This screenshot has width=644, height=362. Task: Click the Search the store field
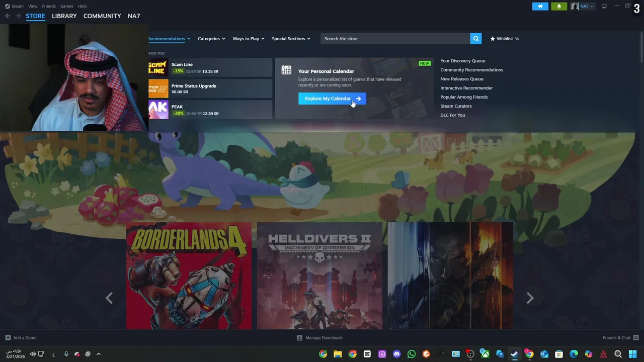[x=395, y=39]
